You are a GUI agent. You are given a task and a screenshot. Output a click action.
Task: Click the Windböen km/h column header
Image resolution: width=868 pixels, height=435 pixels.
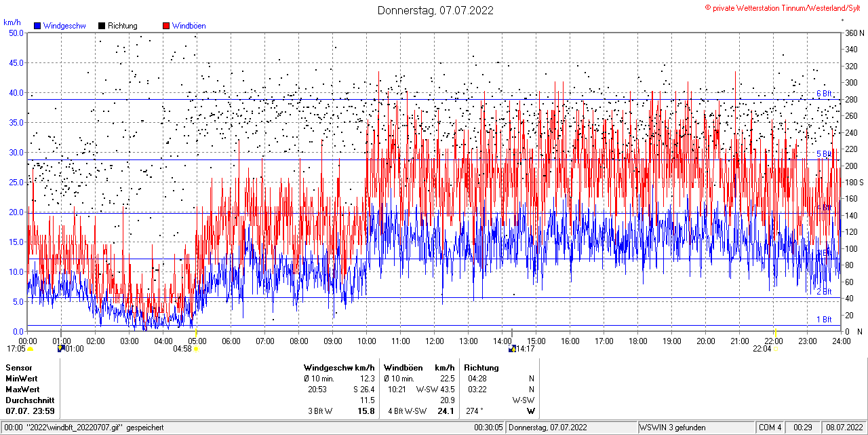(419, 368)
